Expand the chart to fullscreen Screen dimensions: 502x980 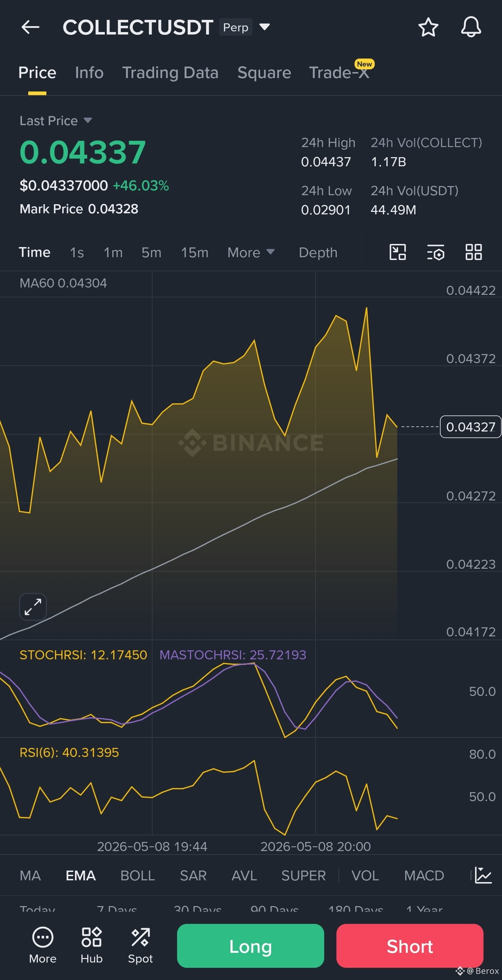click(33, 607)
